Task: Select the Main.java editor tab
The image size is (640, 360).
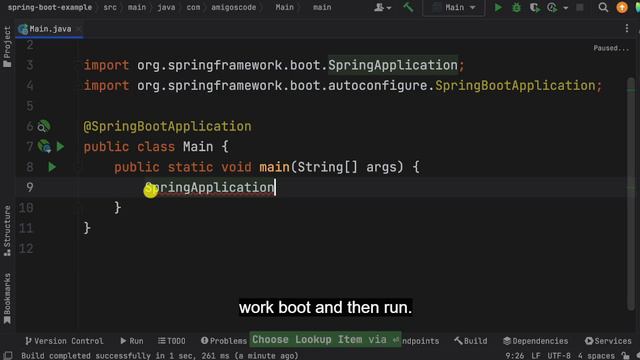Action: point(50,29)
